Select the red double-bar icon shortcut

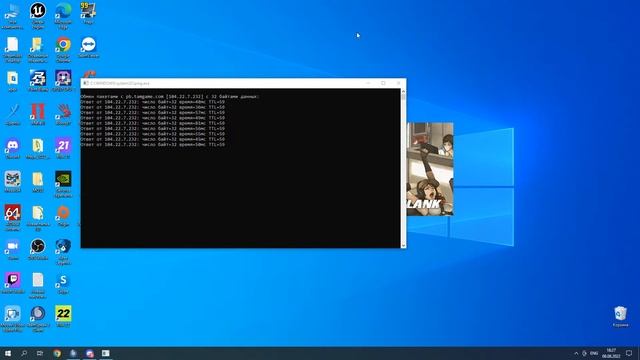38,113
